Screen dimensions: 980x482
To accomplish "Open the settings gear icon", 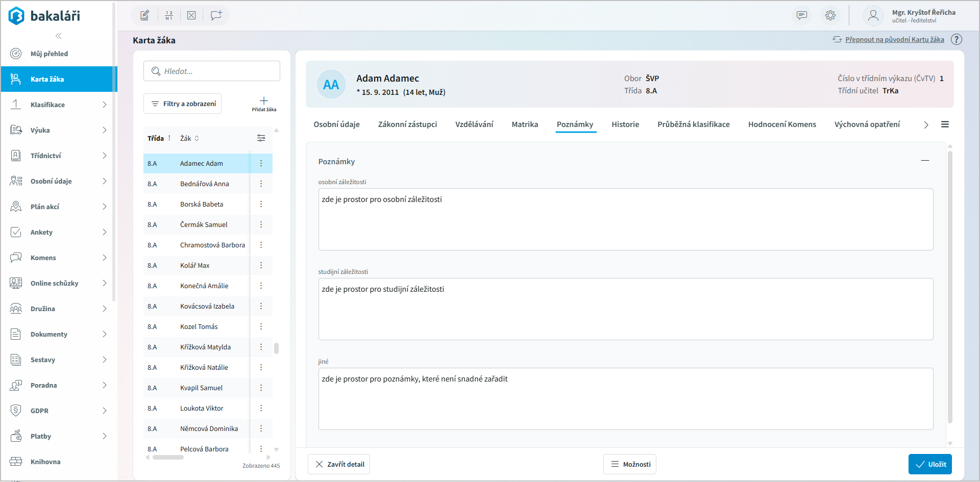I will click(x=830, y=15).
